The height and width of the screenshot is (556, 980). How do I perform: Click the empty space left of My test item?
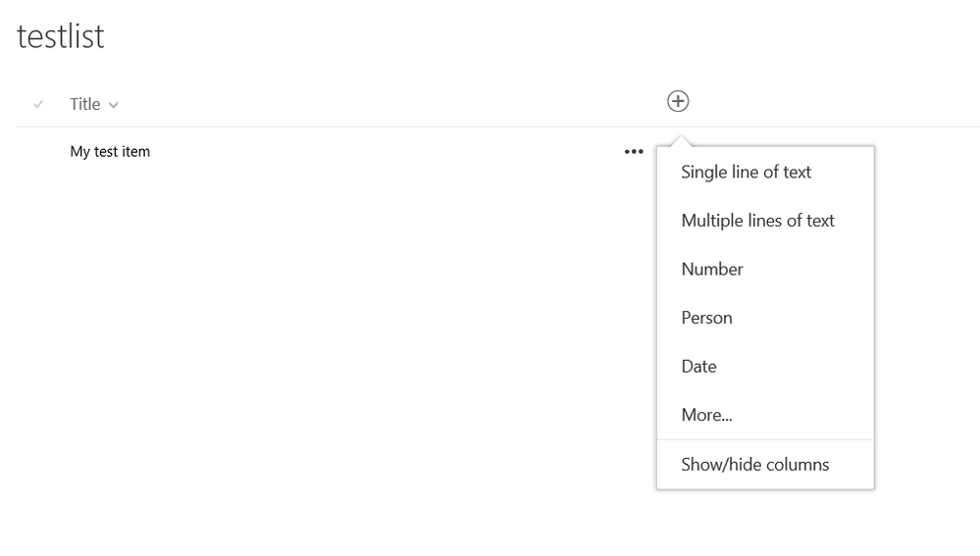(x=39, y=152)
